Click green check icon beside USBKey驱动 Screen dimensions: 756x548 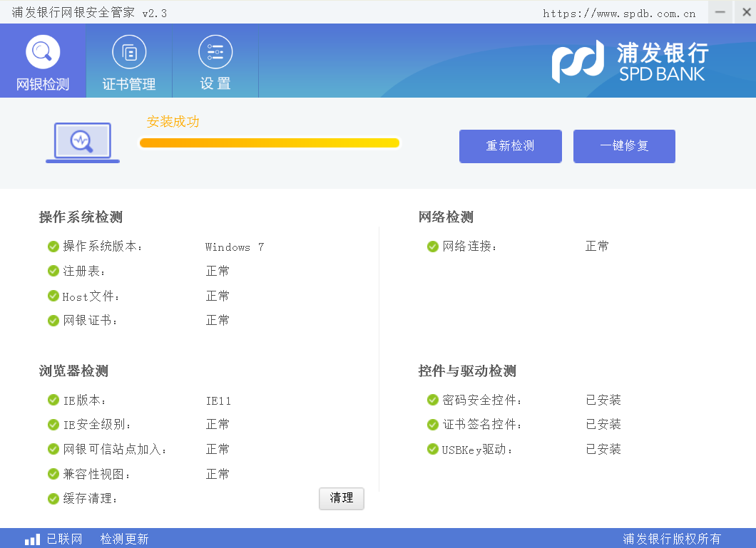[x=433, y=449]
